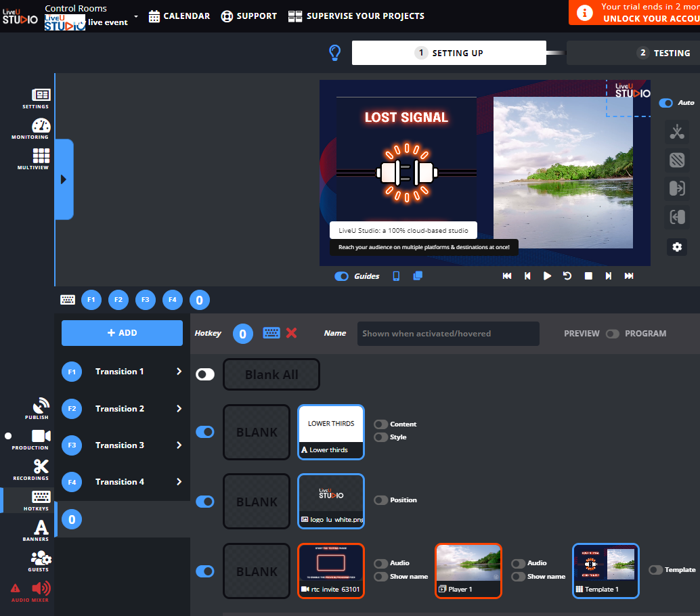Viewport: 700px width, 616px height.
Task: Click the bring-to-preview arrow icon
Action: tap(677, 217)
